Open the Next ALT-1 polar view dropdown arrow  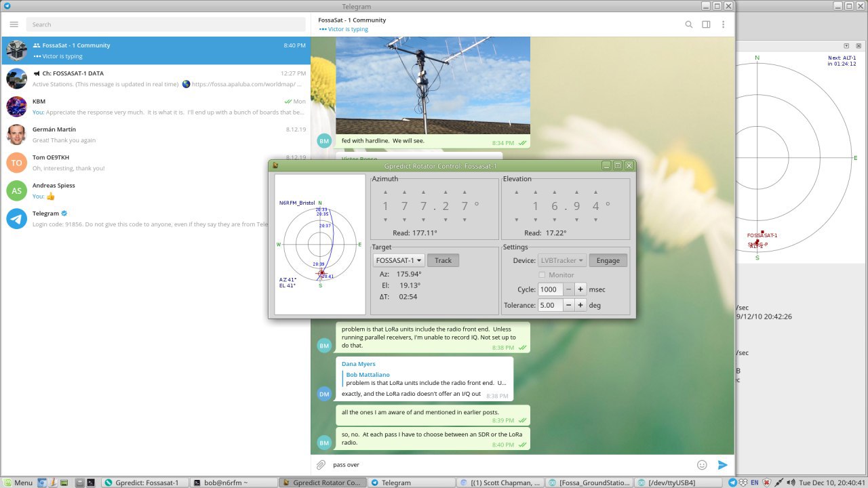[847, 46]
